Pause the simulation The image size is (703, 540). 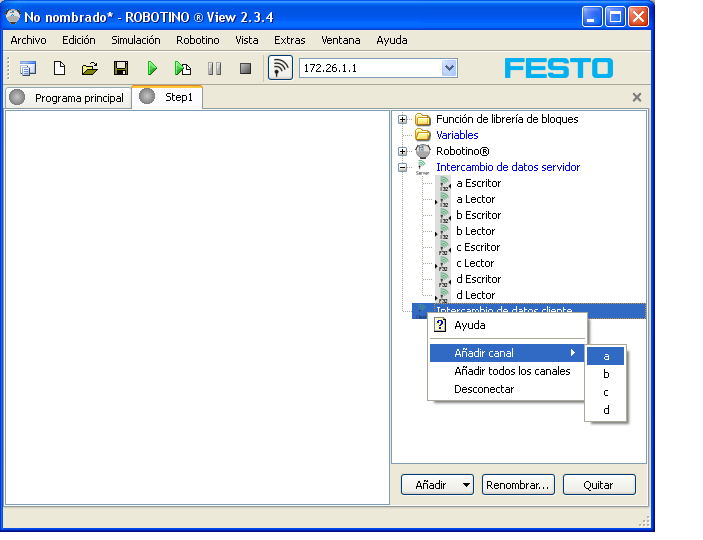pos(214,69)
